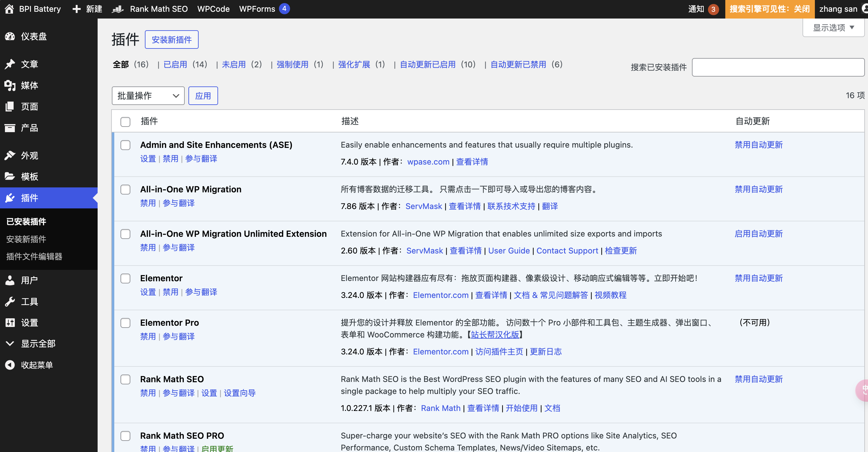Enable auto-update for Migration Unlimited Extension

tap(758, 234)
